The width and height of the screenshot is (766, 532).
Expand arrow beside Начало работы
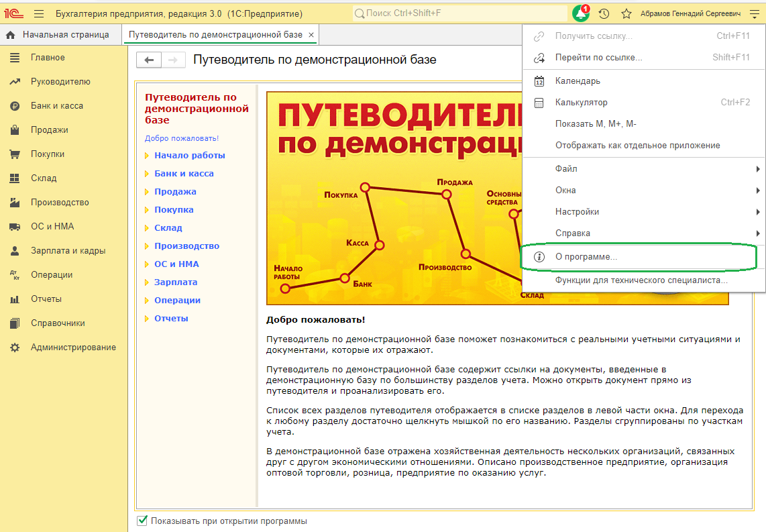pos(146,156)
